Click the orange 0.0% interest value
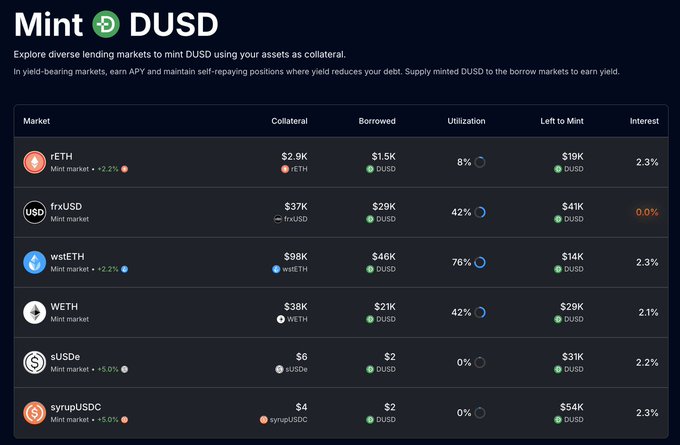 (647, 213)
